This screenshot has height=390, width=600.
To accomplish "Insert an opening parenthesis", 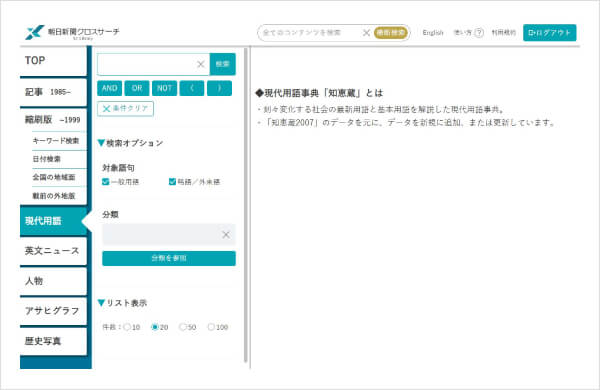I will tap(192, 88).
